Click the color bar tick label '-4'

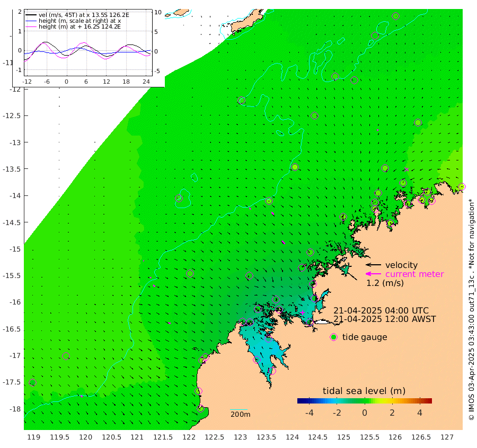(309, 413)
